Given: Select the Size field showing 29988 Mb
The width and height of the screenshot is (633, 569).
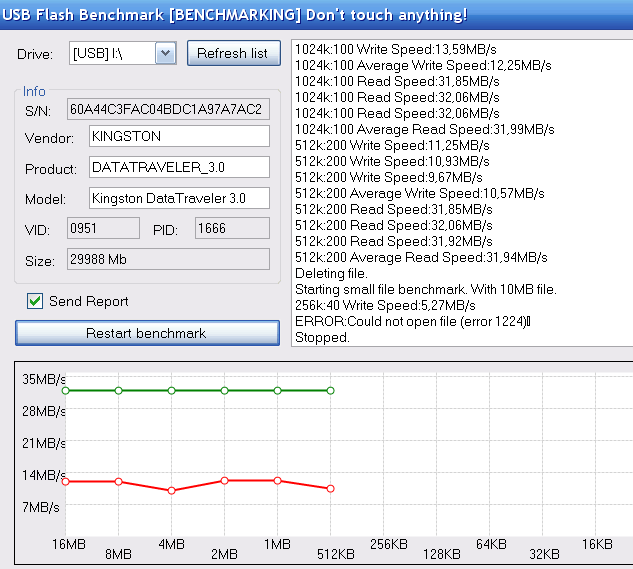Looking at the screenshot, I should pos(168,260).
